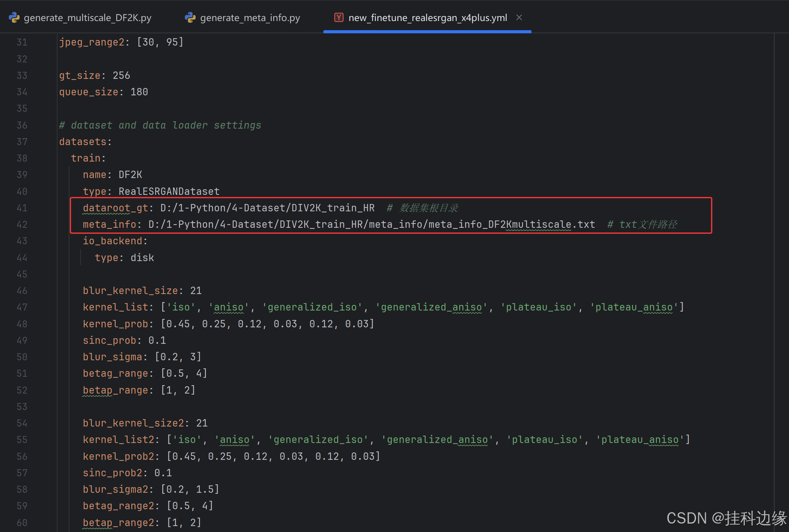Click Python icon on generate_meta_info.py tab

190,18
